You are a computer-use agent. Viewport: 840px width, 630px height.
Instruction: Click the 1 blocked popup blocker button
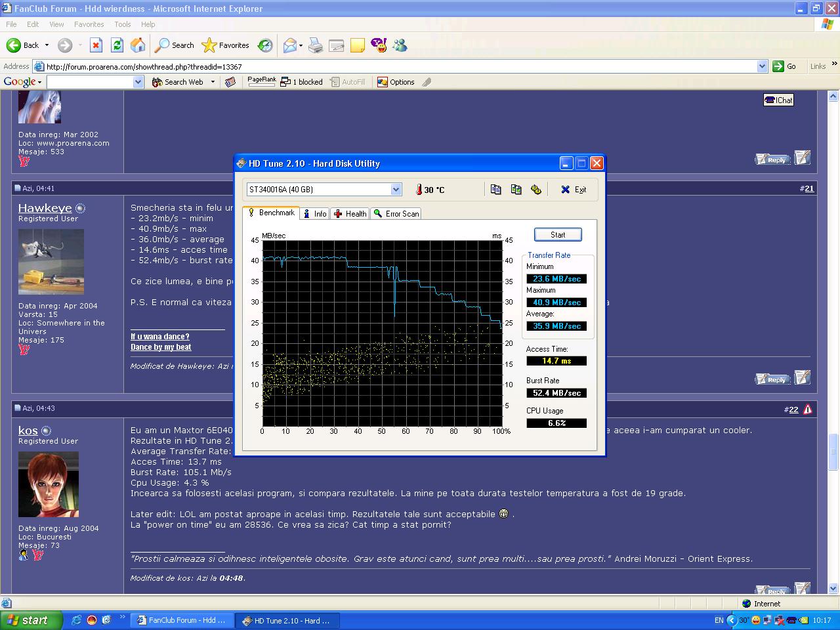click(x=301, y=82)
